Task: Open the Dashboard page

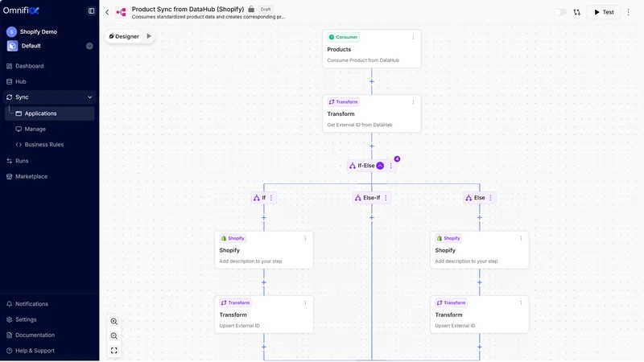Action: [29, 66]
